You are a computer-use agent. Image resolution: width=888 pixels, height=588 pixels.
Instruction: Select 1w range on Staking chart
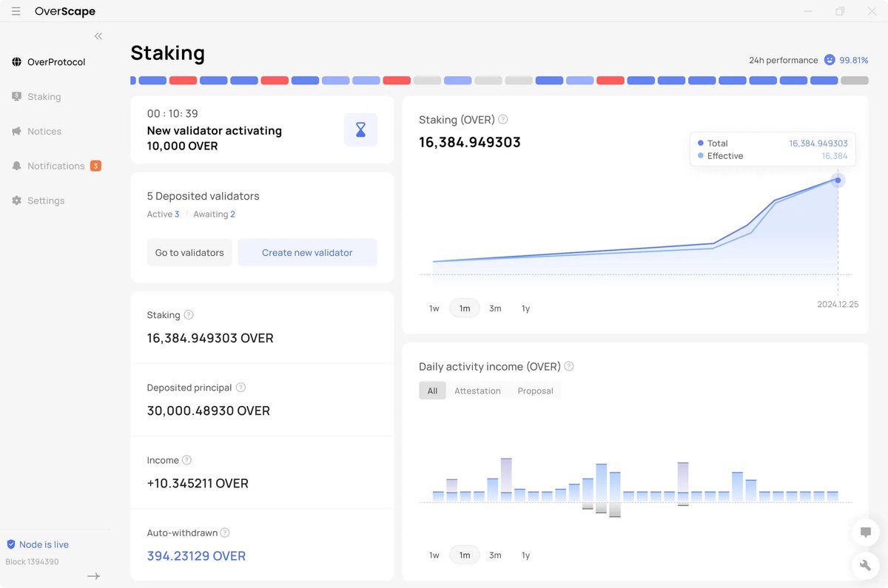(x=434, y=308)
